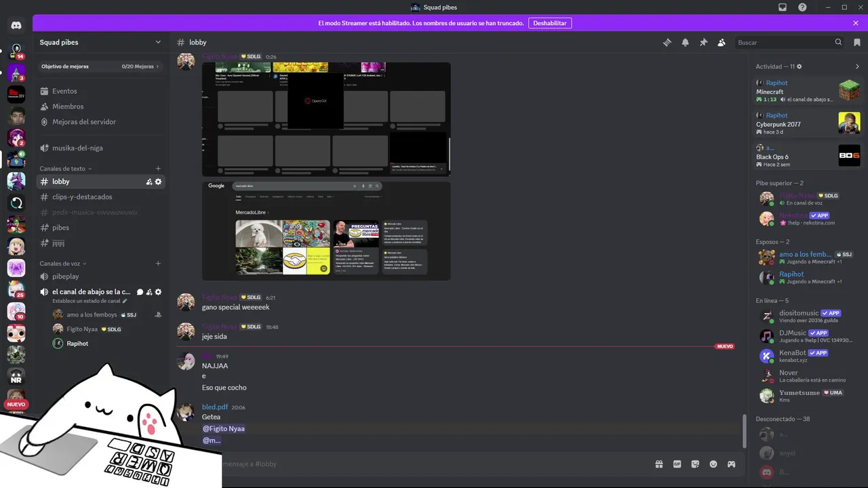Toggle the member list visibility
This screenshot has height=488, width=868.
coord(722,42)
